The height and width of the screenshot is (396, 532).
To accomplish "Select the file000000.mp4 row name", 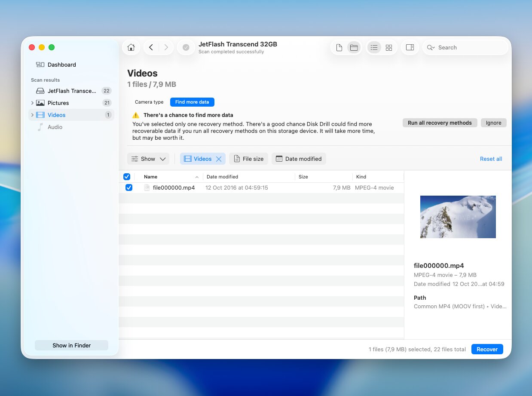I will click(174, 187).
